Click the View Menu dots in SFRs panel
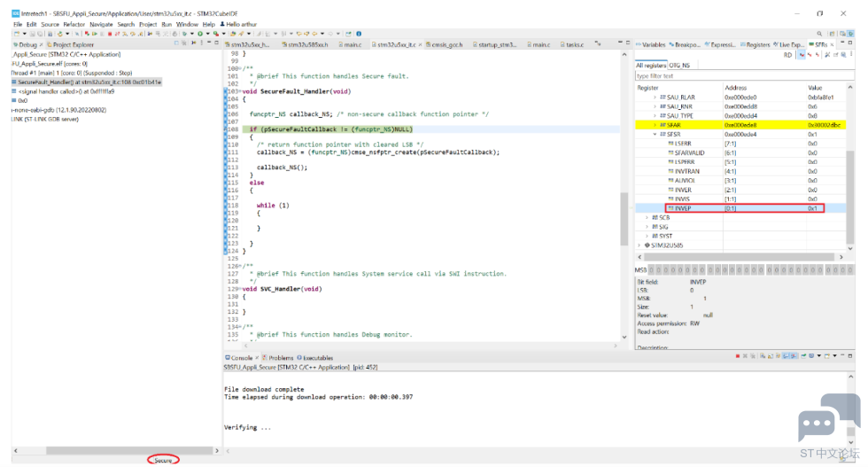The height and width of the screenshot is (467, 868). (x=851, y=54)
